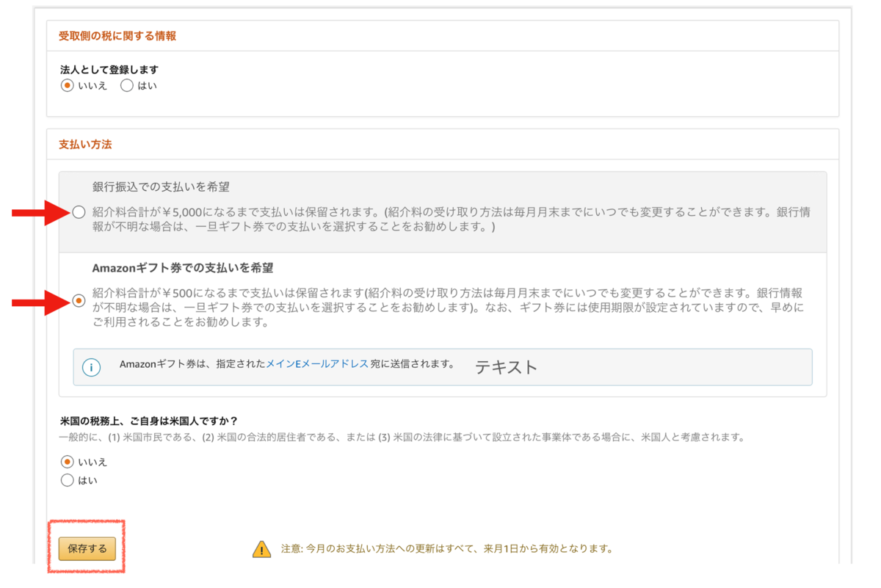Click the 支払い方法 section heading
The height and width of the screenshot is (588, 881).
pyautogui.click(x=85, y=145)
